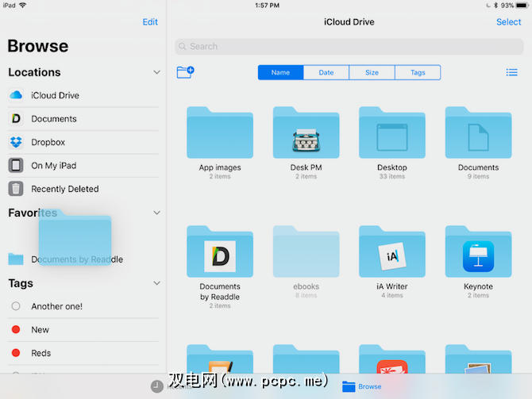Tap Edit in the Browse sidebar
Screen dimensions: 532x399
[150, 22]
